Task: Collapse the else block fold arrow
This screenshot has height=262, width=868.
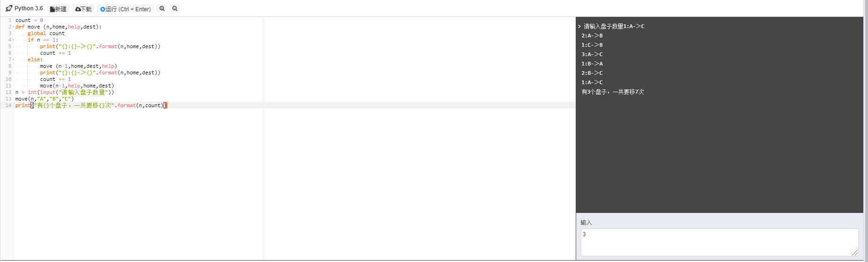Action: click(13, 60)
